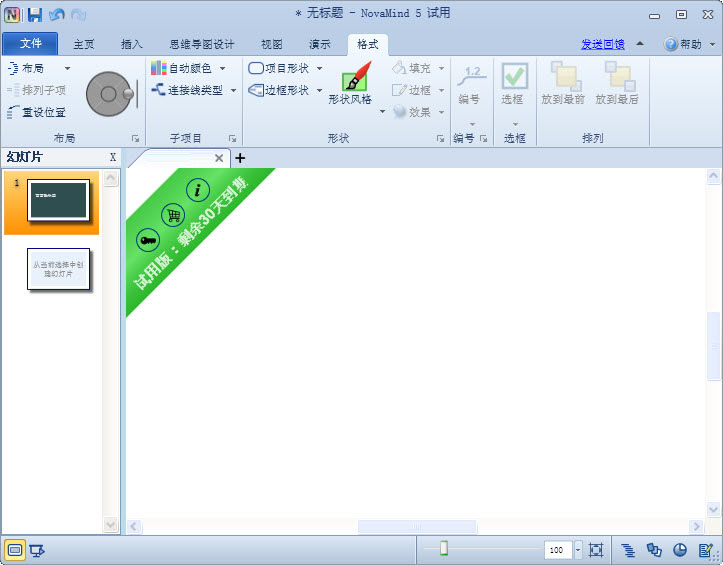
Task: Expand the 自动颜色 dropdown
Action: click(x=222, y=69)
